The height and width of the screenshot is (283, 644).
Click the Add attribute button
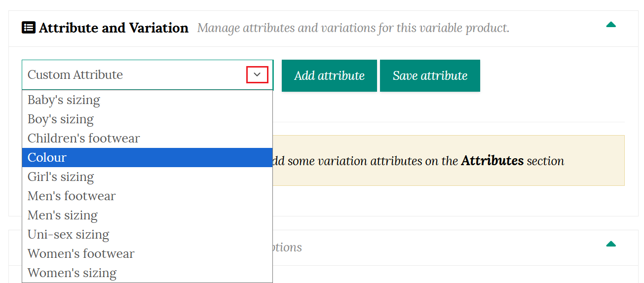click(x=329, y=75)
